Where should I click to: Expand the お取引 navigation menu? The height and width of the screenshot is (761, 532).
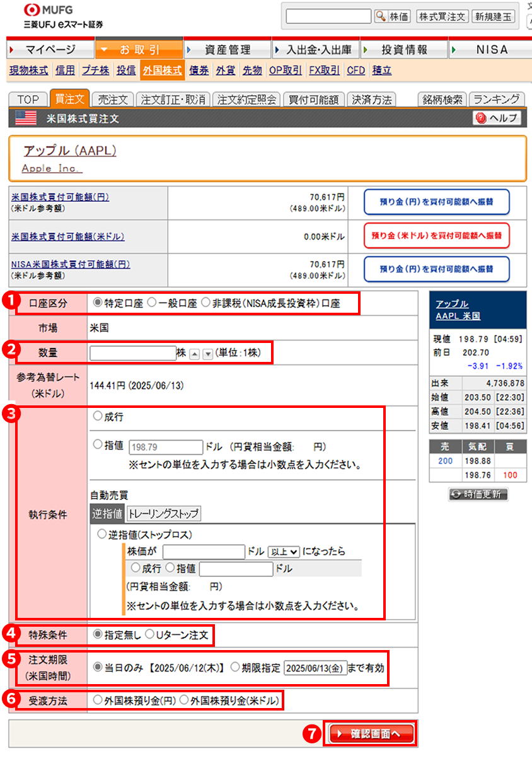click(139, 49)
